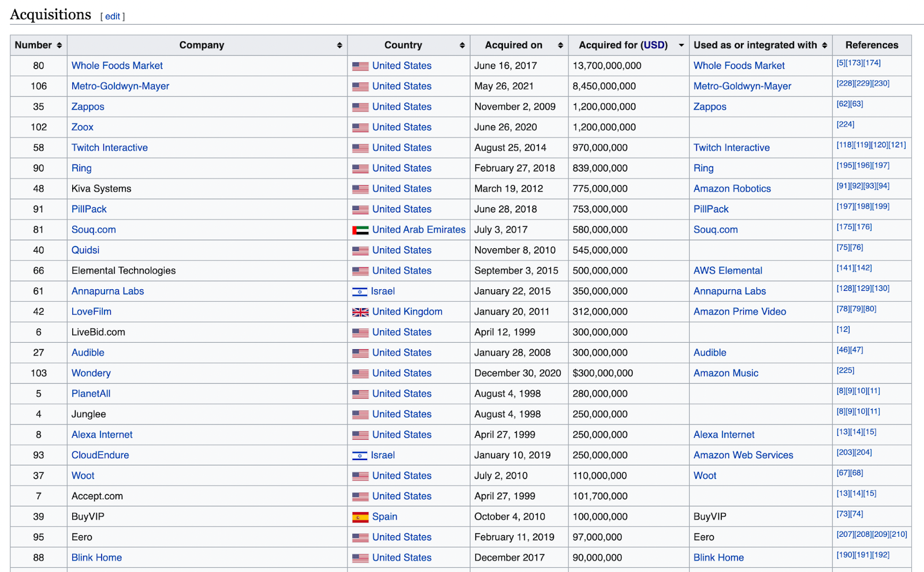
Task: Click the US flag in Zoox row
Action: click(360, 128)
